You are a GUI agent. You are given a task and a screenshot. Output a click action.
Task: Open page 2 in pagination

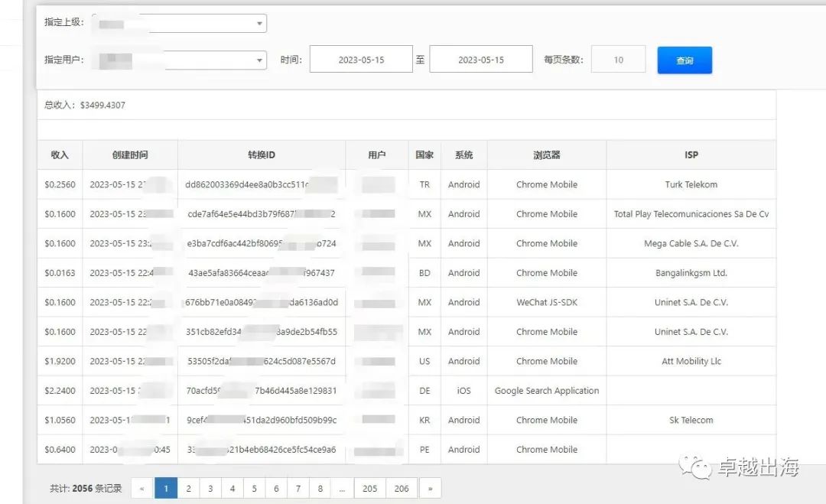[x=188, y=489]
